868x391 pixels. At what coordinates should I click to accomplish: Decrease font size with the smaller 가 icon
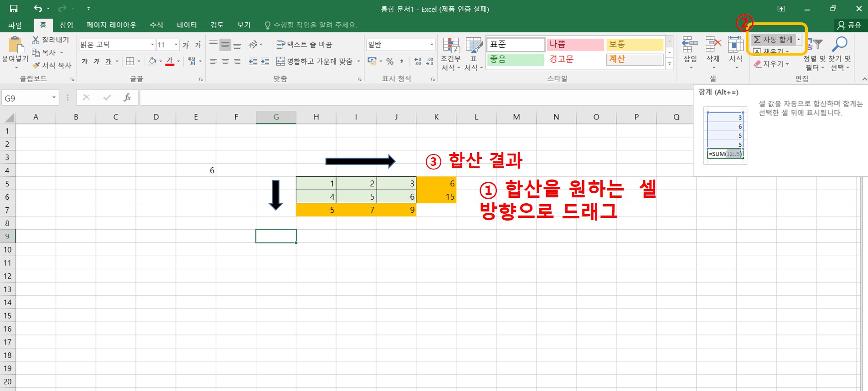[x=198, y=45]
